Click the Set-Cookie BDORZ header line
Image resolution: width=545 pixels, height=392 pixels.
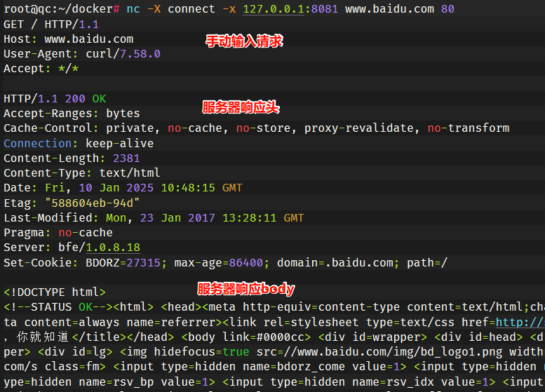click(226, 262)
